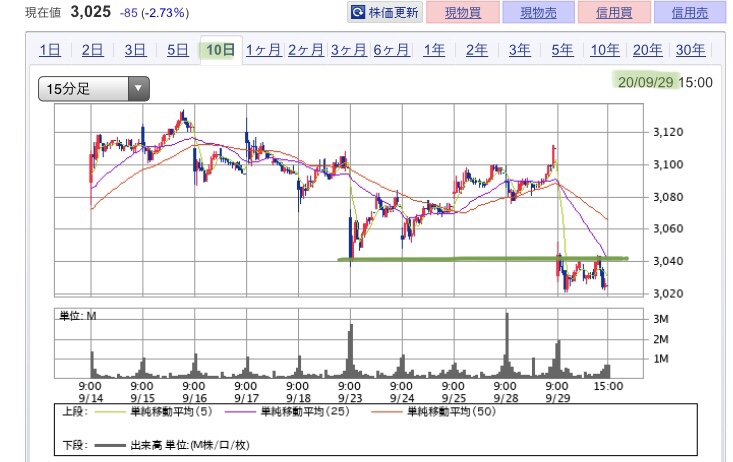Switch chart to 3年 range
Viewport: 733px width, 462px height.
[520, 50]
